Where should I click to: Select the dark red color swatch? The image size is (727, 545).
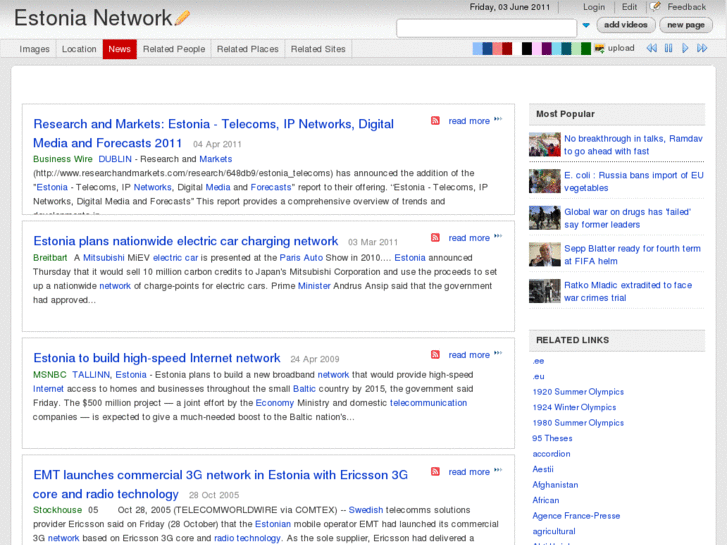tap(507, 49)
